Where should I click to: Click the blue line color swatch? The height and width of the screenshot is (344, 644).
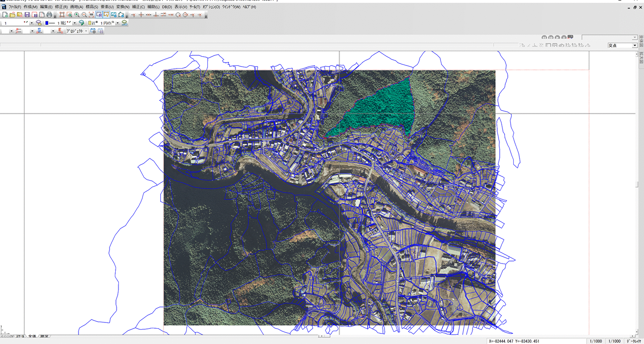pos(47,23)
